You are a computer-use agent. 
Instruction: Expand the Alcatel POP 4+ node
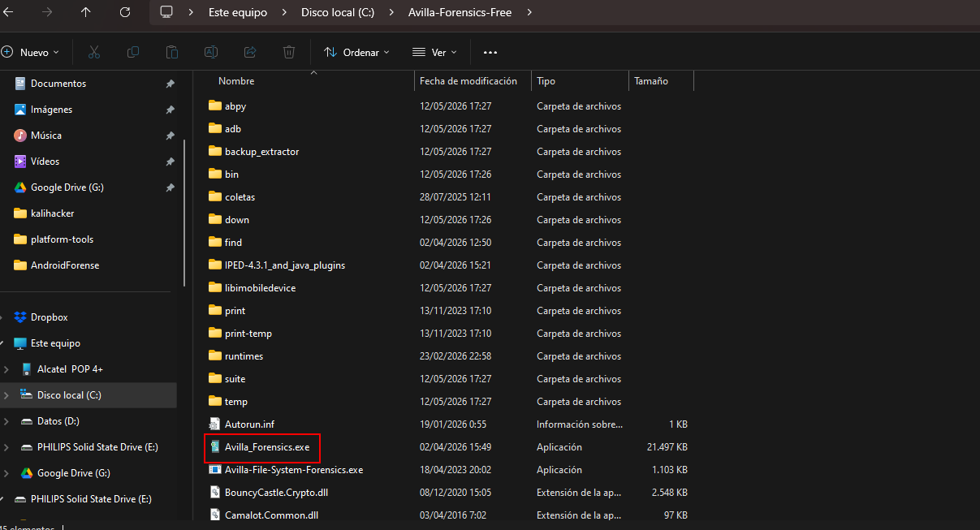[6, 369]
